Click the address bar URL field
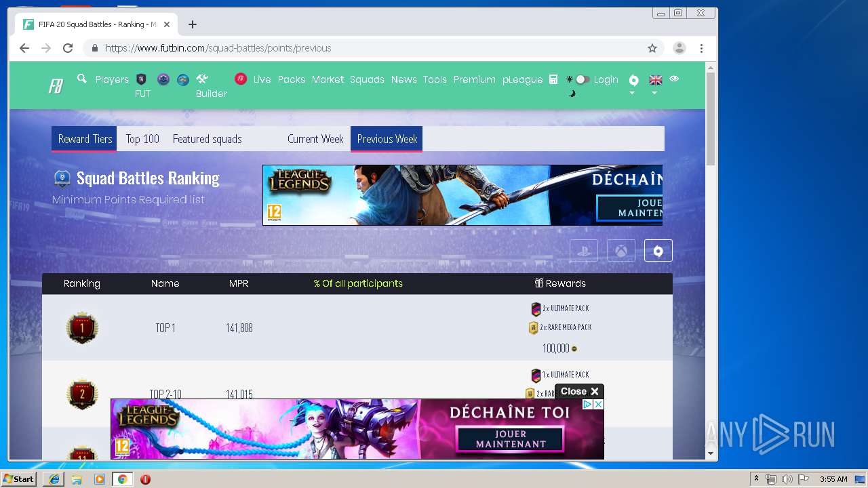This screenshot has height=488, width=868. pyautogui.click(x=373, y=48)
